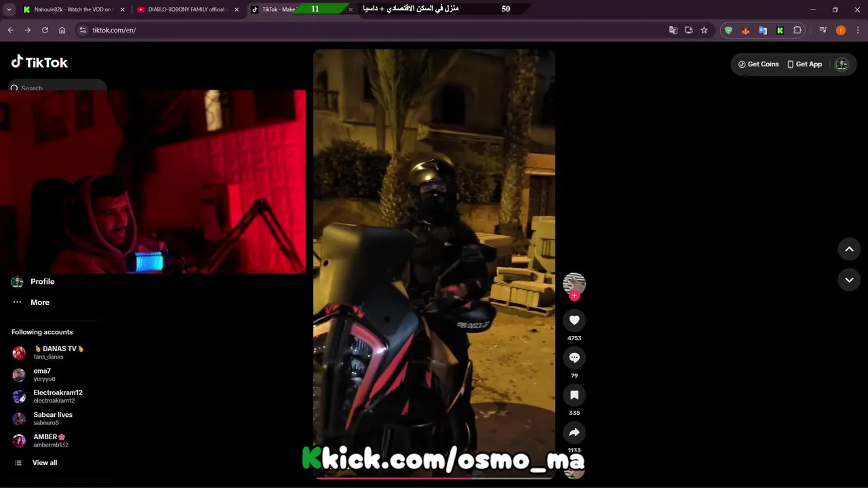Go to the previous video with up chevron
Screen dimensions: 868x488
pyautogui.click(x=849, y=249)
